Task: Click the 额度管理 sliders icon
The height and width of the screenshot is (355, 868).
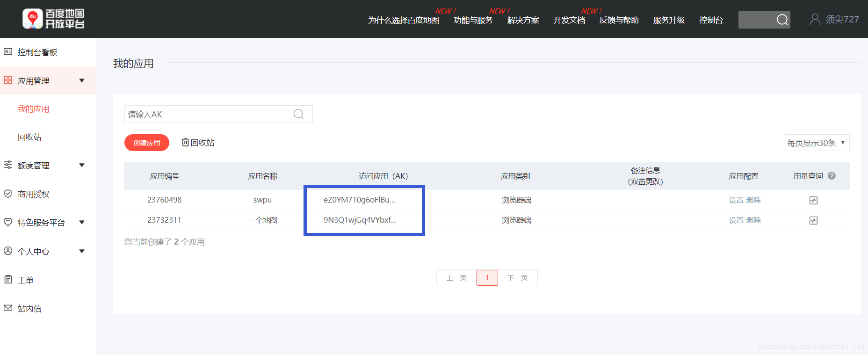Action: pyautogui.click(x=8, y=165)
